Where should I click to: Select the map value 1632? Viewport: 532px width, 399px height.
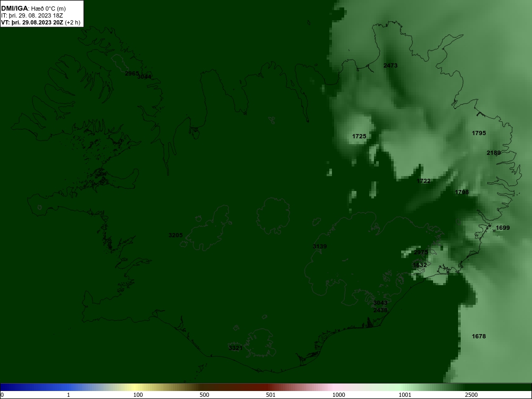pos(420,265)
